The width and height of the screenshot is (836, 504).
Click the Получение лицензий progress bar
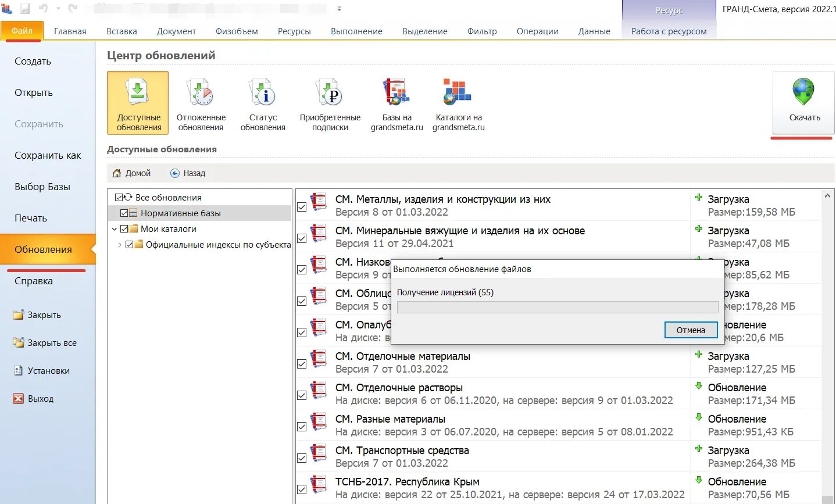pyautogui.click(x=558, y=307)
